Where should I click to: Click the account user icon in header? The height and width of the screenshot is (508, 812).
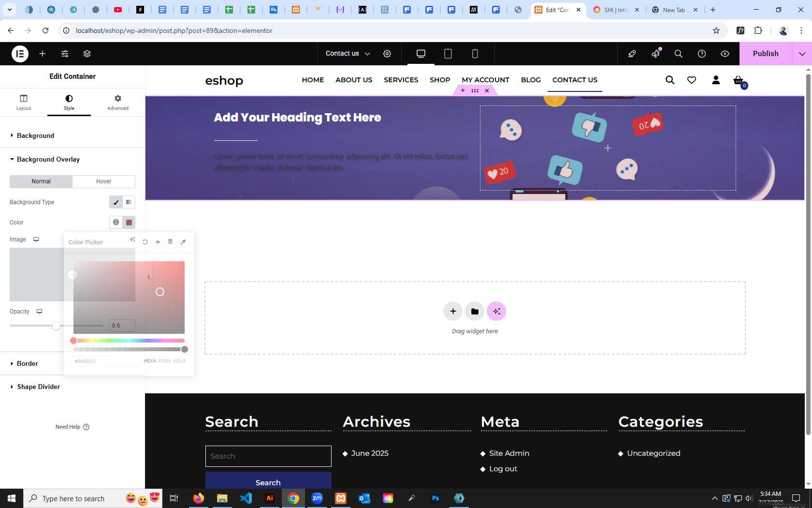pyautogui.click(x=716, y=80)
